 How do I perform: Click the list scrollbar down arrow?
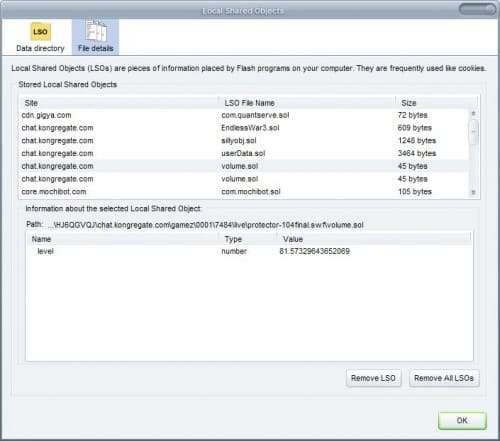[x=473, y=192]
